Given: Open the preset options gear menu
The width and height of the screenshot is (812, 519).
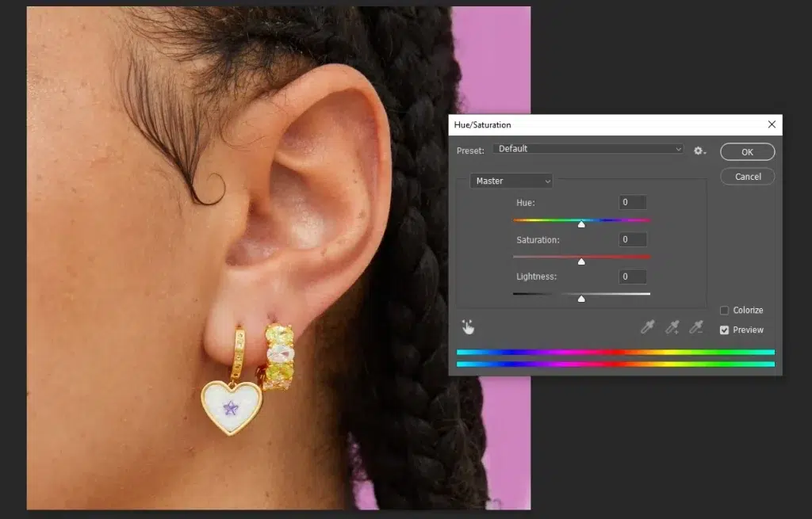Looking at the screenshot, I should [x=699, y=150].
